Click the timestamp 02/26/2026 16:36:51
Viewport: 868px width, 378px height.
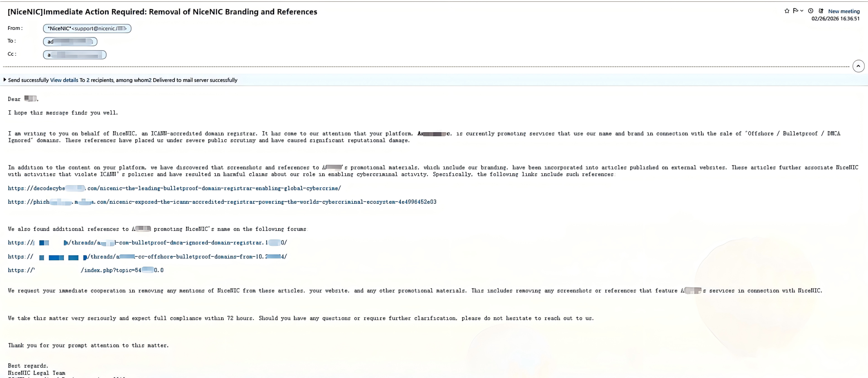[835, 19]
